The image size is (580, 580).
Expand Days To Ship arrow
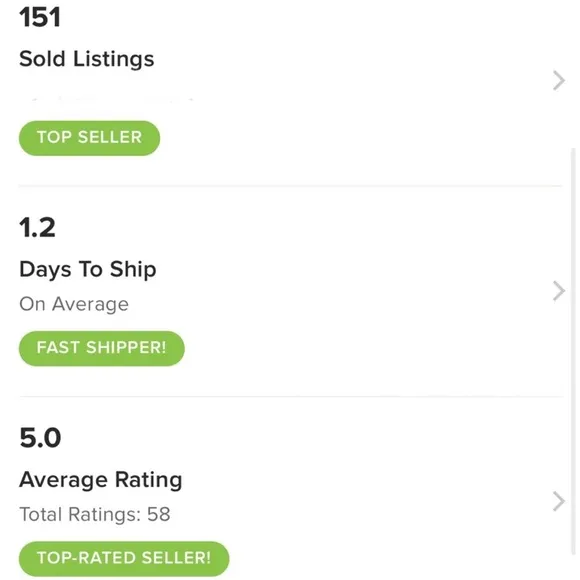[559, 291]
